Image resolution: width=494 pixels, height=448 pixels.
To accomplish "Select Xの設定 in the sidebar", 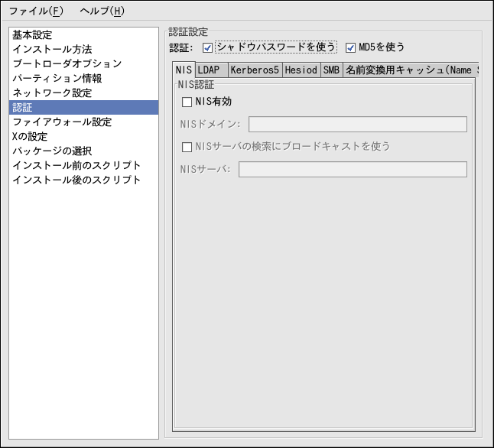I will pyautogui.click(x=30, y=137).
